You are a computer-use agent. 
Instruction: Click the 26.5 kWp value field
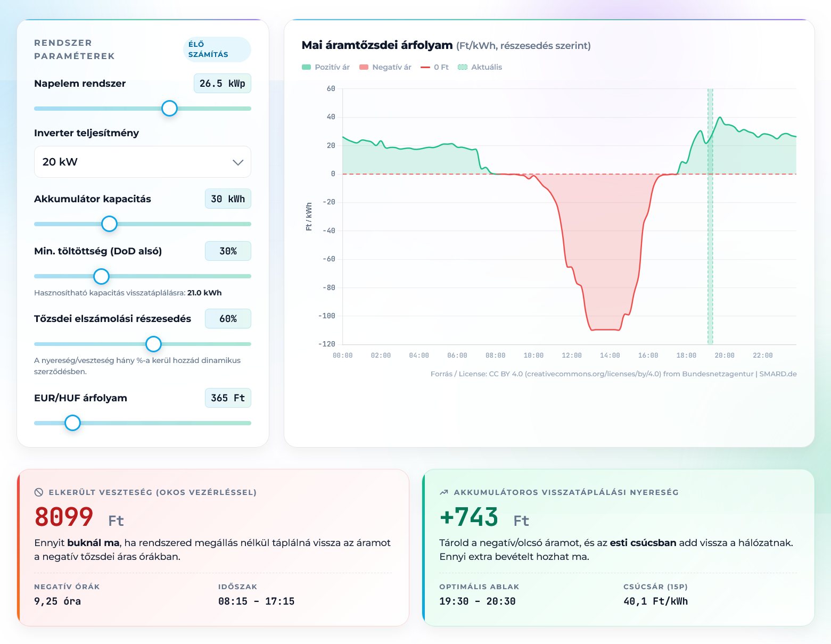click(222, 84)
